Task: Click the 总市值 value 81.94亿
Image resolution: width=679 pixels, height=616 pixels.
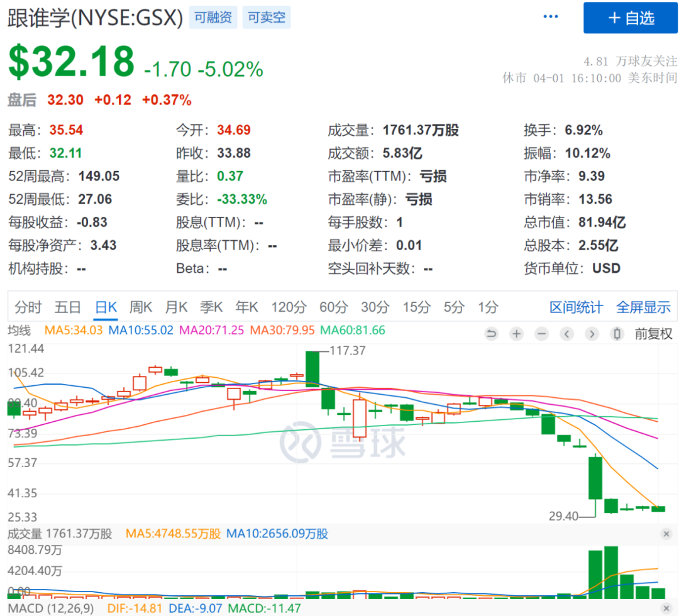Action: coord(602,222)
